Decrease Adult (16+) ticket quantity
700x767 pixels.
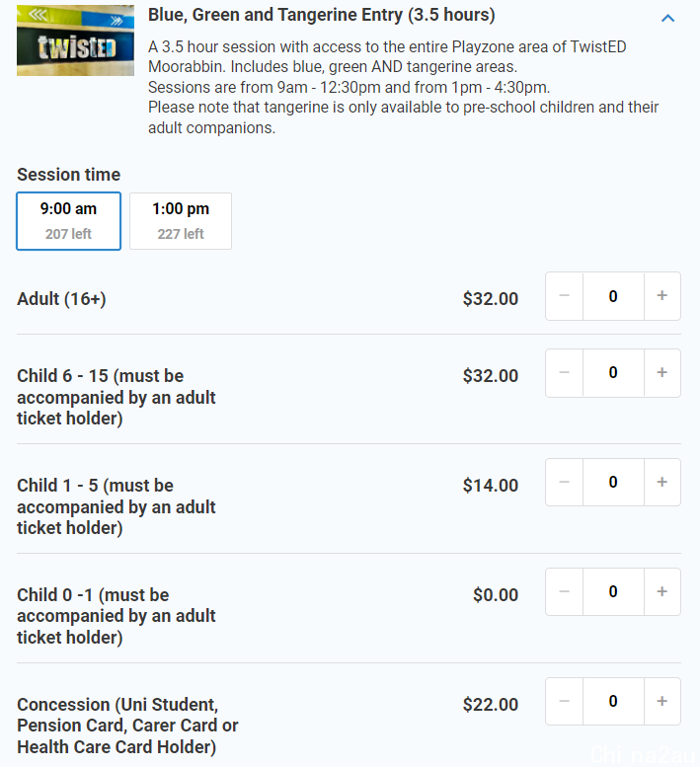point(564,296)
